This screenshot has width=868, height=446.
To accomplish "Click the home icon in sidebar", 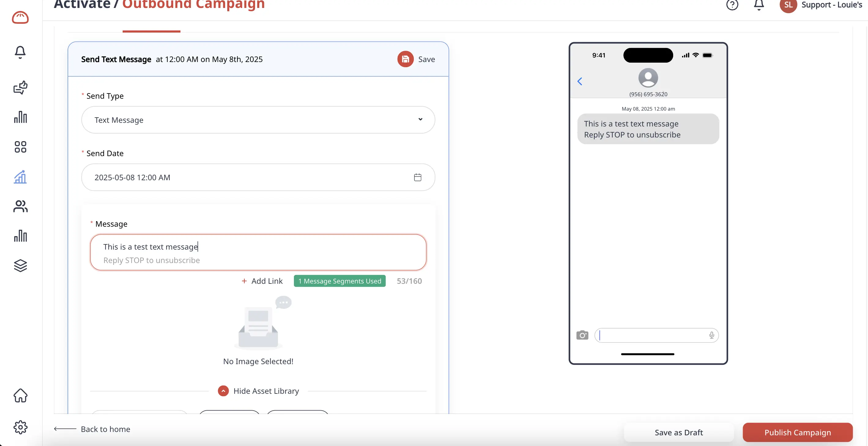I will point(20,396).
